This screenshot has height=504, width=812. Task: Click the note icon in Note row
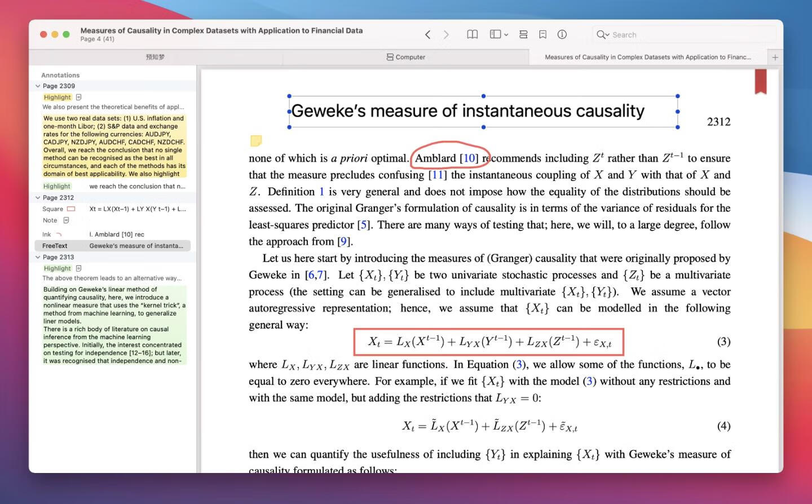pyautogui.click(x=66, y=220)
